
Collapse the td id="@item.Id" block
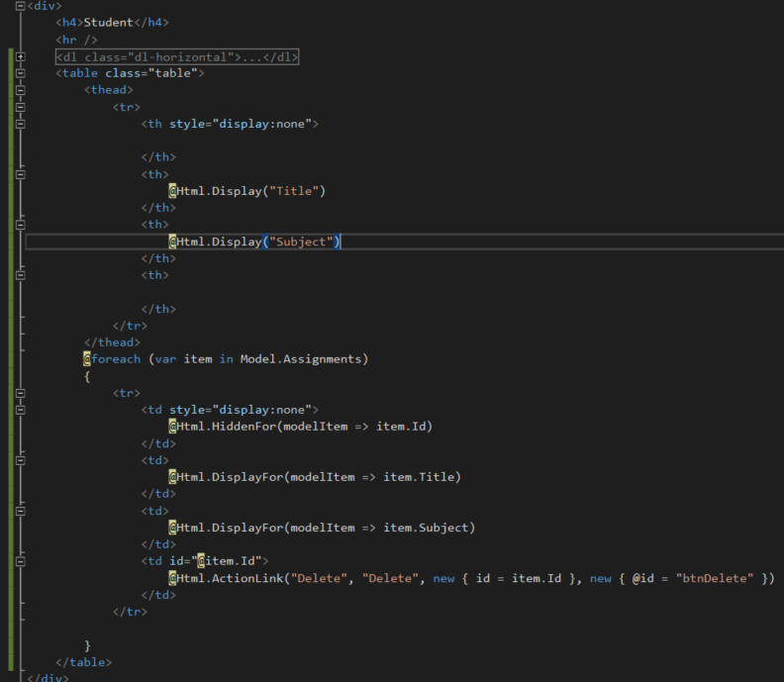pyautogui.click(x=20, y=561)
